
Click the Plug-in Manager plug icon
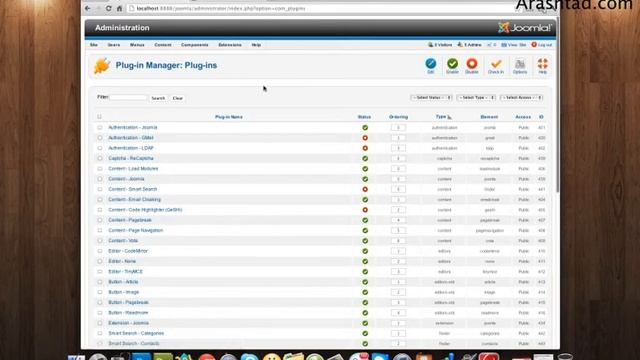pos(102,66)
